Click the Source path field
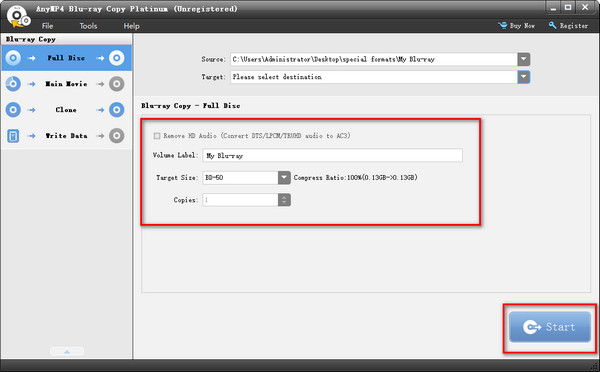This screenshot has height=372, width=600. click(374, 59)
